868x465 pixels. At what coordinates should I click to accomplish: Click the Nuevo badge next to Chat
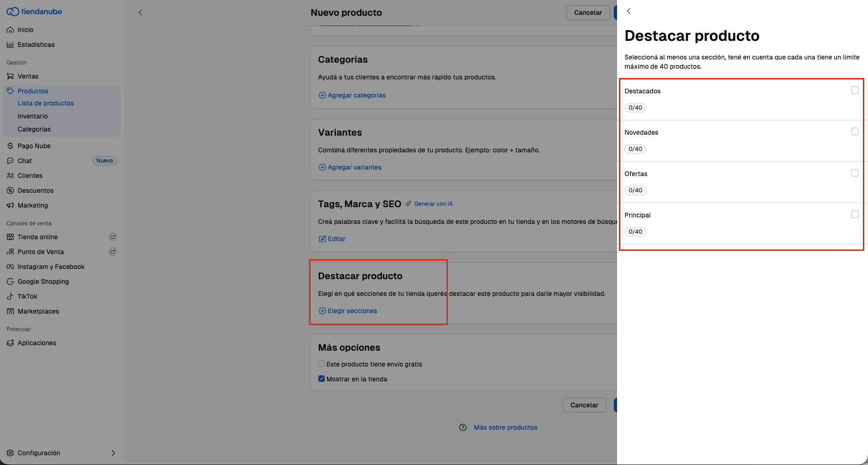click(105, 161)
